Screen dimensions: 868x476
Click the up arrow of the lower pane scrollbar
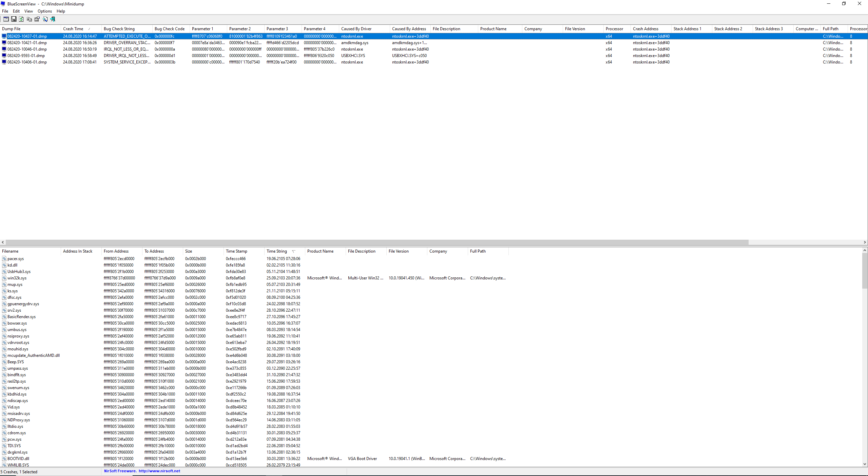click(865, 250)
